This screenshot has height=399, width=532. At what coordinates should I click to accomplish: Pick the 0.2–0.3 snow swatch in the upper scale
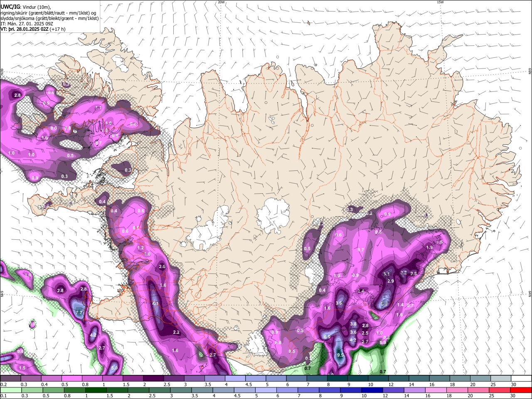tap(11, 379)
